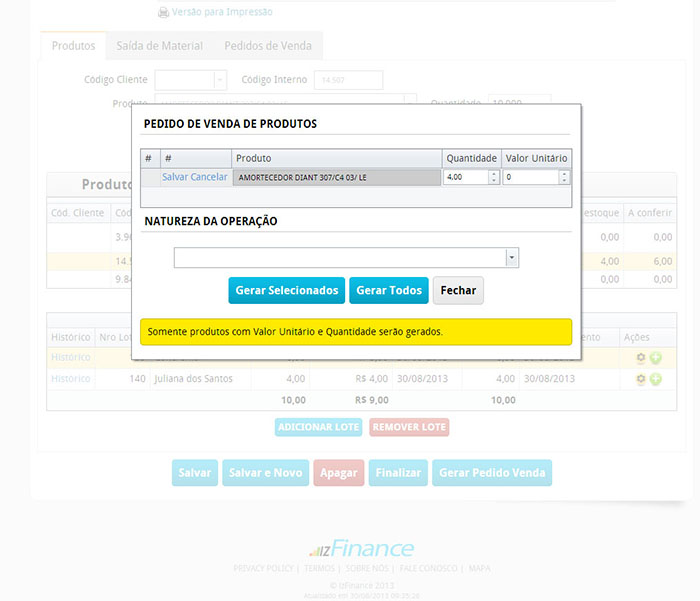Select the Produtos tab
The image size is (700, 601).
(73, 46)
